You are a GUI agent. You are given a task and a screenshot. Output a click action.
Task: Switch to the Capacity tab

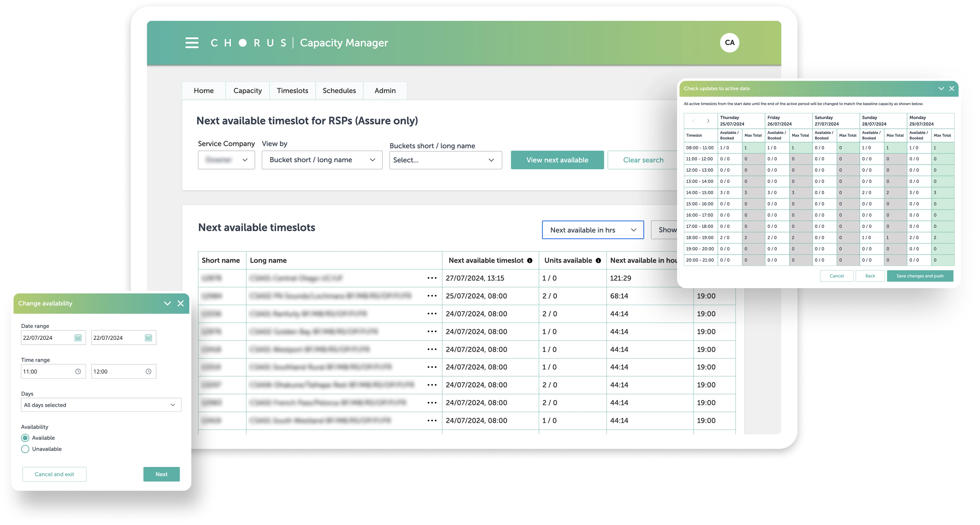[x=247, y=90]
